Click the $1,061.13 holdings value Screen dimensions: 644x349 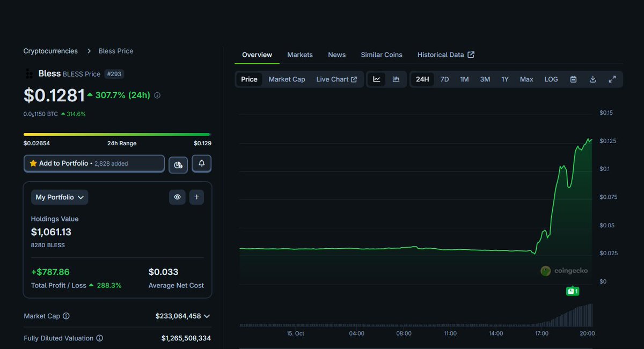tap(51, 232)
